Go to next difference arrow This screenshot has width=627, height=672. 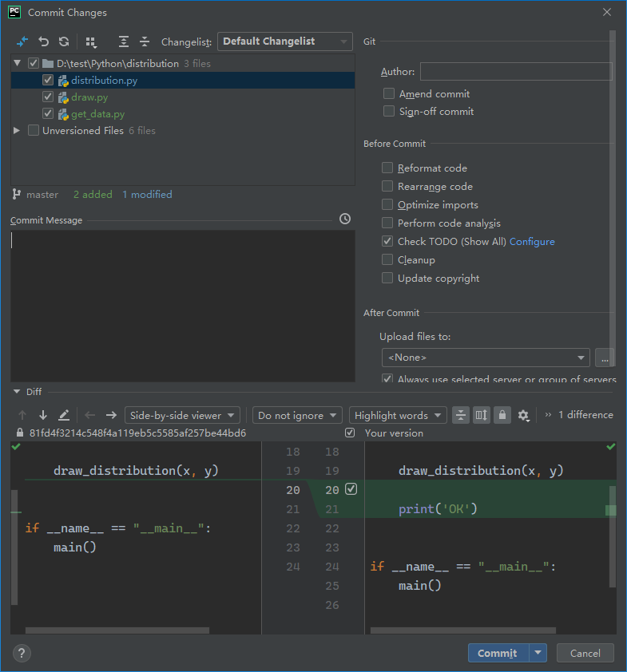(x=43, y=415)
